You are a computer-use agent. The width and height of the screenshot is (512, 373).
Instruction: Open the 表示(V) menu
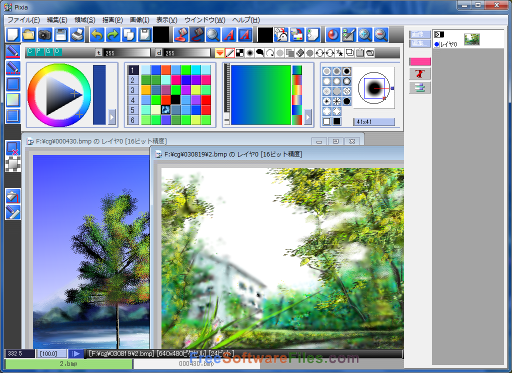click(167, 20)
